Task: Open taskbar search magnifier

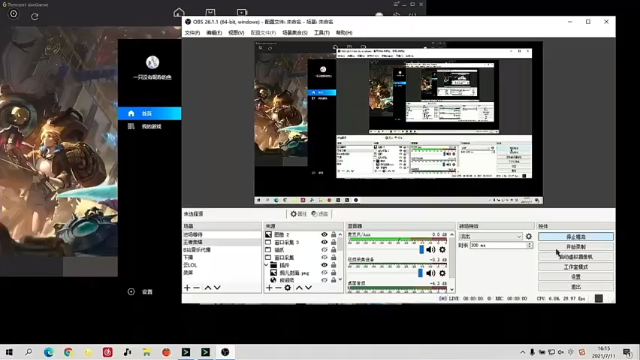Action: tap(29, 352)
